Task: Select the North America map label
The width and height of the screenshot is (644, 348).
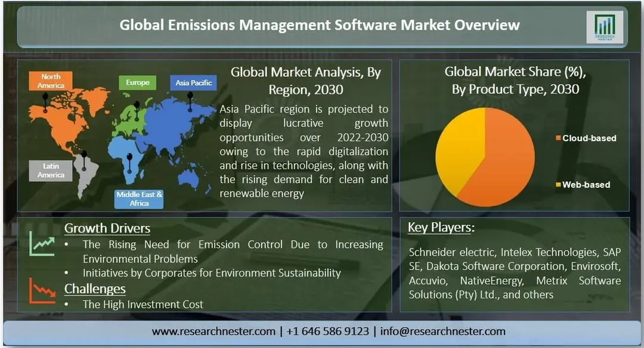Action: [51, 81]
